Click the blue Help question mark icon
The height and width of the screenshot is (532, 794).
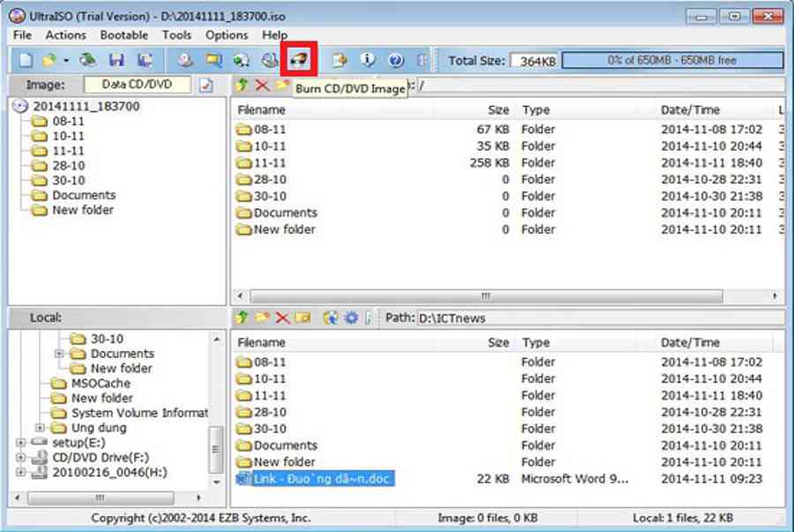coord(396,60)
